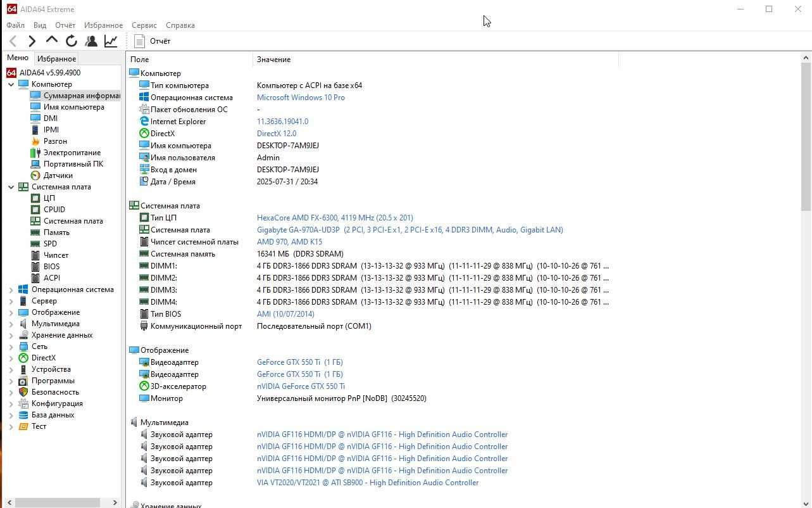812x508 pixels.
Task: Select Портативный ПК in the tree
Action: tap(73, 164)
